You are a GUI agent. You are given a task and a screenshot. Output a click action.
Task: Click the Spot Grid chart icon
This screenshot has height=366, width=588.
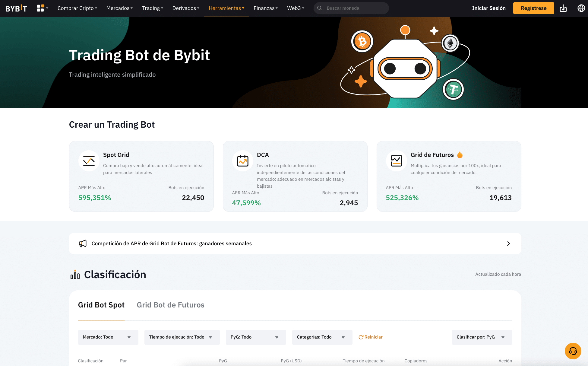[x=89, y=161]
